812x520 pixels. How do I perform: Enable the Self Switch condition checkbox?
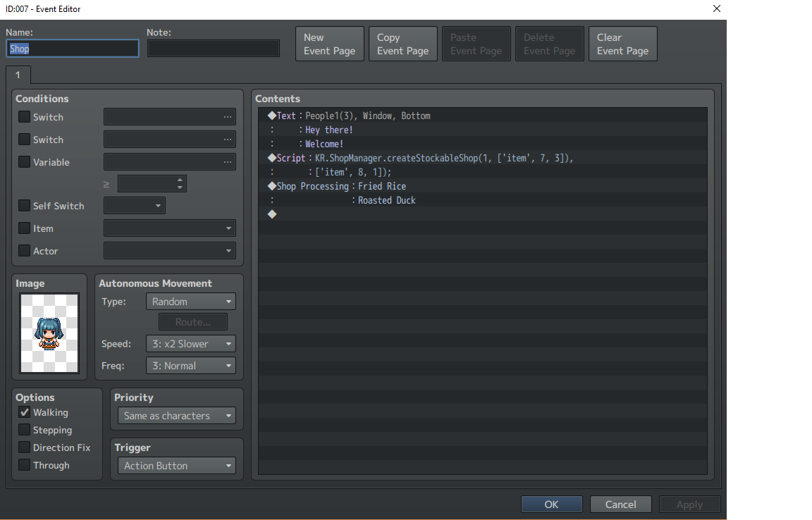(x=25, y=206)
